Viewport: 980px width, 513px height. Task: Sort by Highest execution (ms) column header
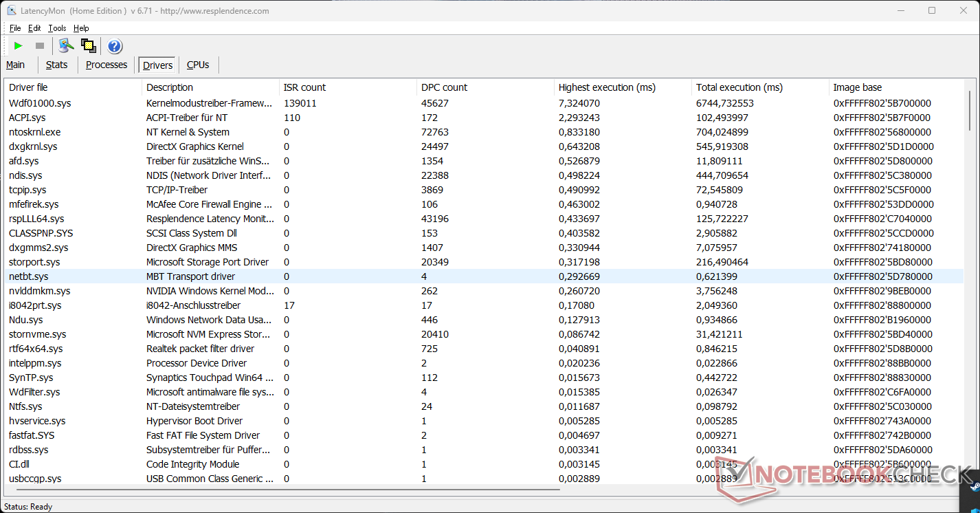[607, 87]
